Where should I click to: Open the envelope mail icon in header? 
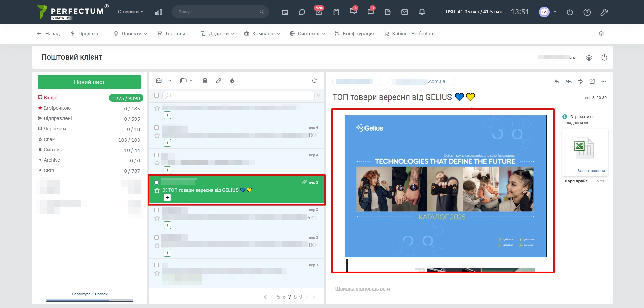click(405, 12)
